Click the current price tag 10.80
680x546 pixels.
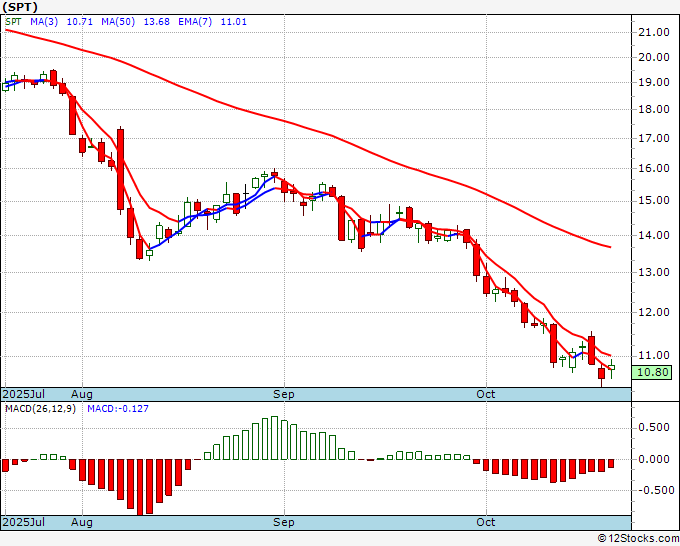pyautogui.click(x=652, y=373)
